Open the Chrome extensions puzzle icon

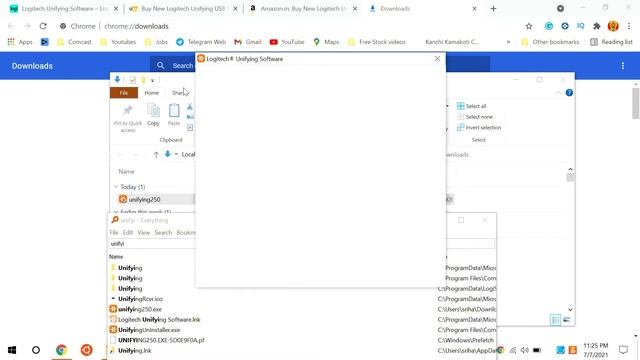[x=597, y=26]
